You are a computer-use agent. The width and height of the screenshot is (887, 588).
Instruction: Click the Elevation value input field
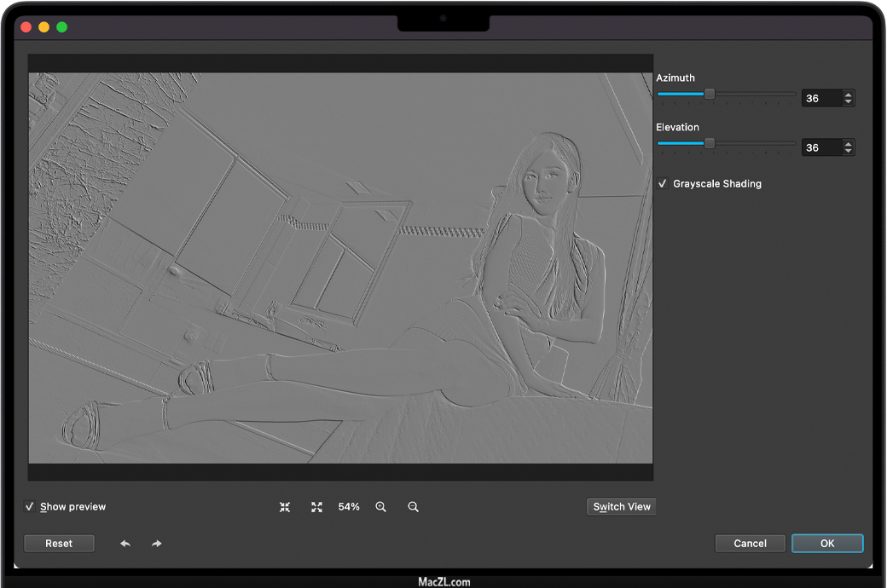tap(820, 148)
